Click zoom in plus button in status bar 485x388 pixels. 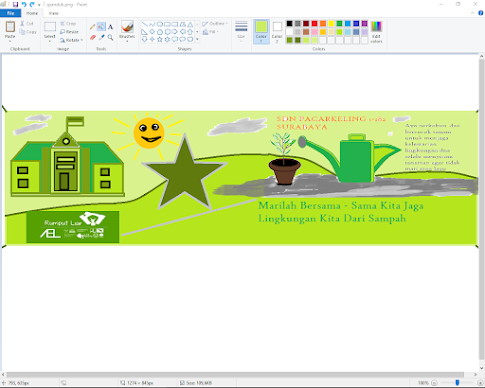tap(480, 383)
